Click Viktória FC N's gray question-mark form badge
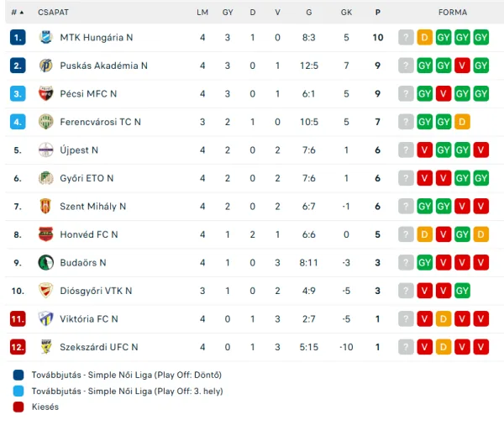The image size is (504, 436). click(x=406, y=319)
